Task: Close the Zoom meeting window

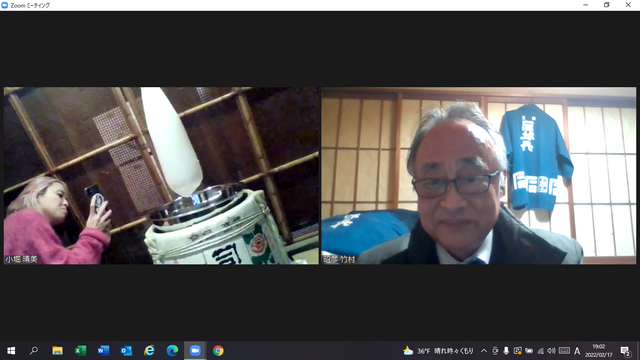Action: (x=628, y=5)
